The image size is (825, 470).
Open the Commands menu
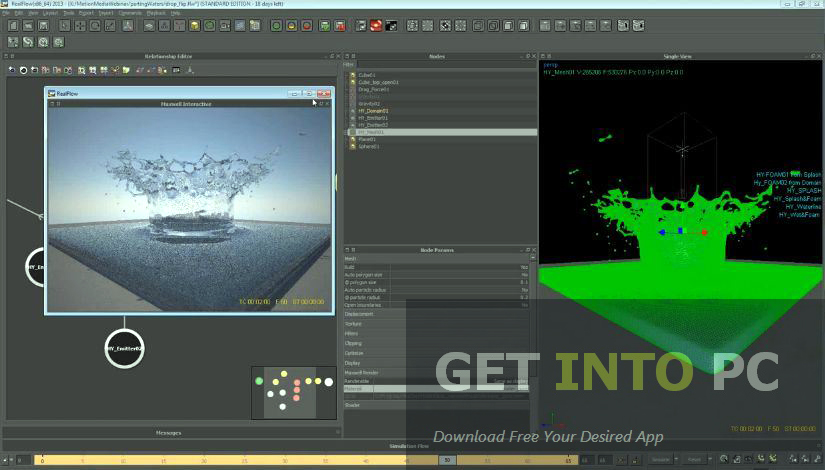click(x=129, y=13)
